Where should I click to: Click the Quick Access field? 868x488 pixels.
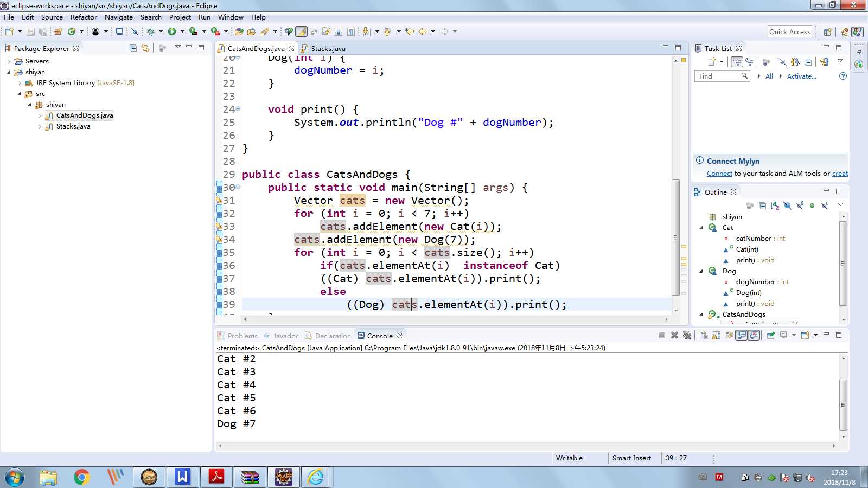point(789,31)
